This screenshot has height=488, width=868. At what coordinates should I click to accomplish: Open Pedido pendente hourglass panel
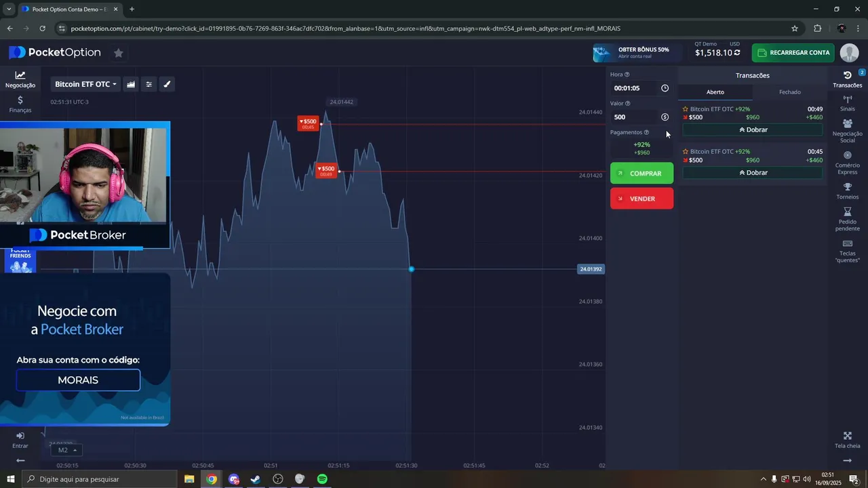coord(848,220)
